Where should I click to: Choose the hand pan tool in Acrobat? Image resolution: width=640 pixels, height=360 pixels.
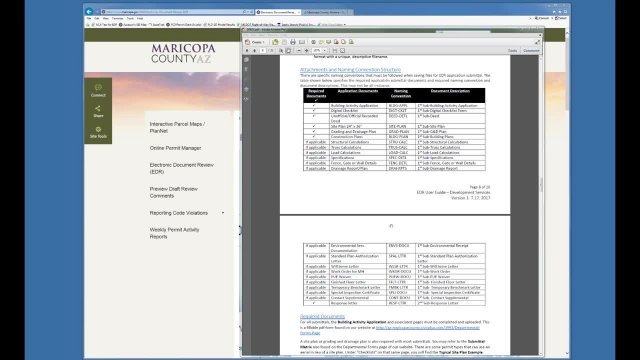coord(288,51)
